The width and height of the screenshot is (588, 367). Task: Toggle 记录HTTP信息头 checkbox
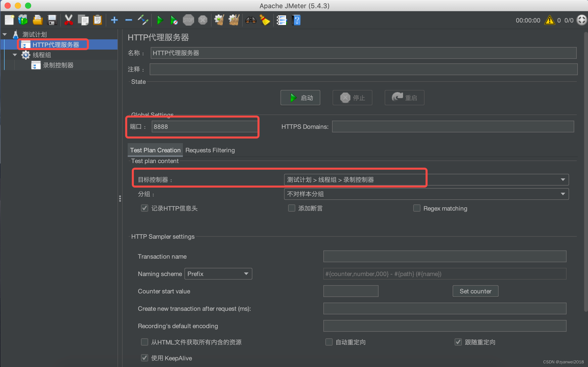click(x=145, y=208)
